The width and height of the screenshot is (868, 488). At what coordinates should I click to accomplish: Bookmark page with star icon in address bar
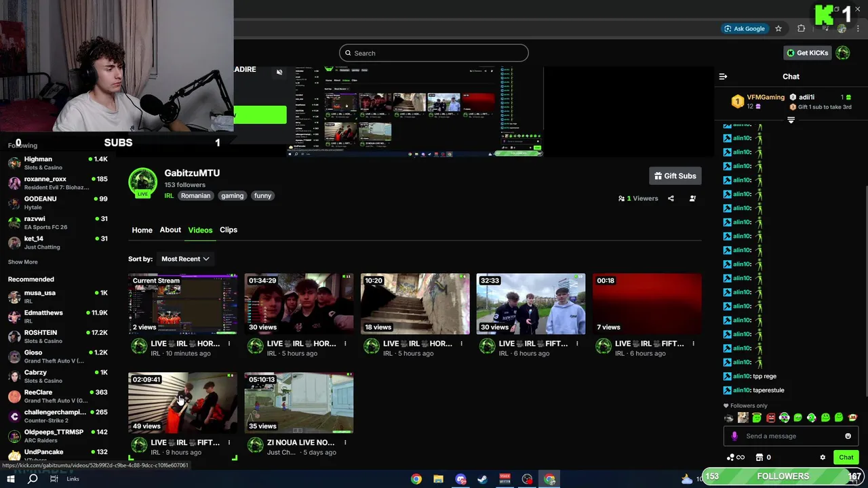778,28
